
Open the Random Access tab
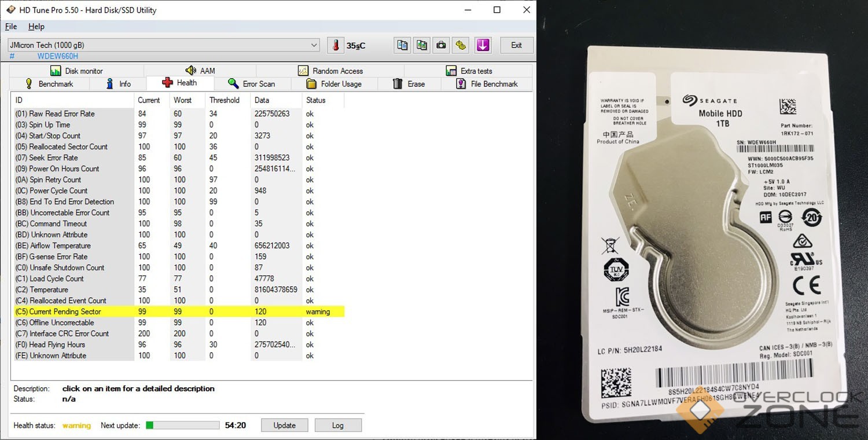(330, 71)
